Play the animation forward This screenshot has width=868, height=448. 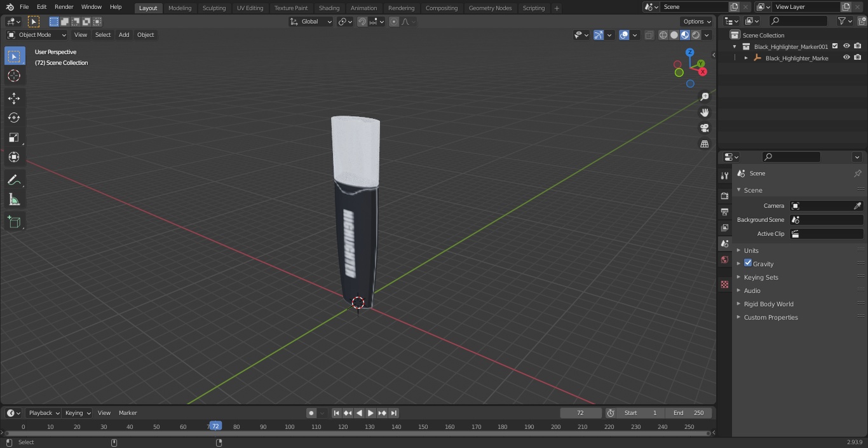point(370,413)
